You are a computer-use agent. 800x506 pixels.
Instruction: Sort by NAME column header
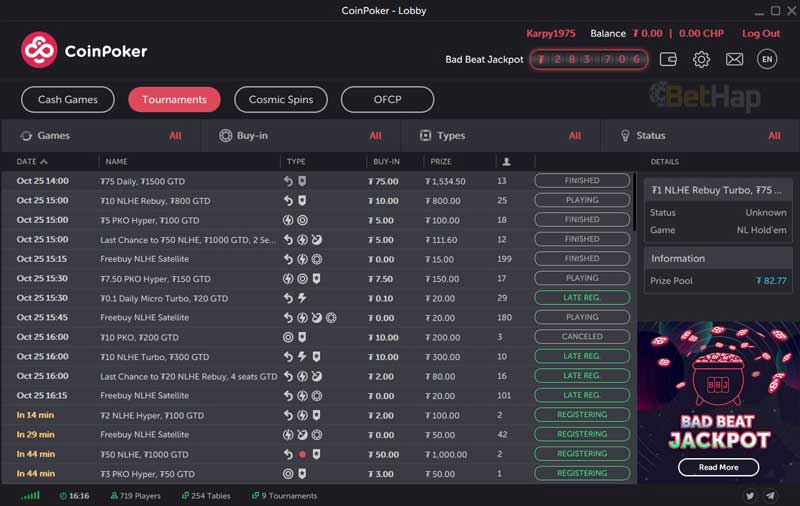pos(116,162)
